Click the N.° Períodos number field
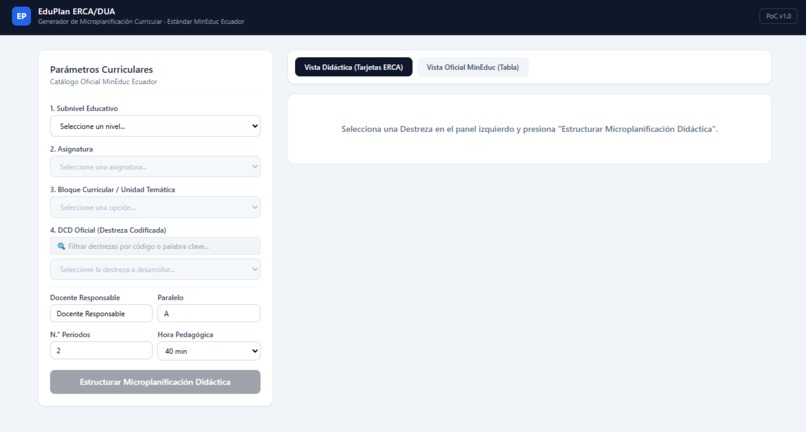The width and height of the screenshot is (806, 432). click(x=101, y=351)
